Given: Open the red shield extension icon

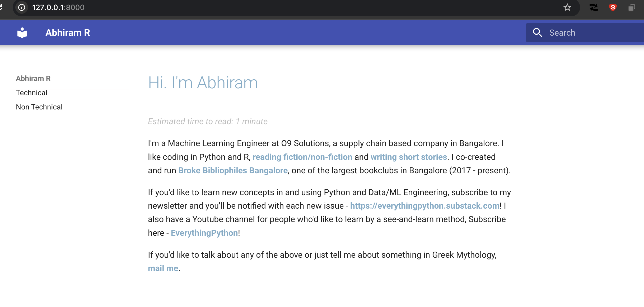Looking at the screenshot, I should 613,7.
